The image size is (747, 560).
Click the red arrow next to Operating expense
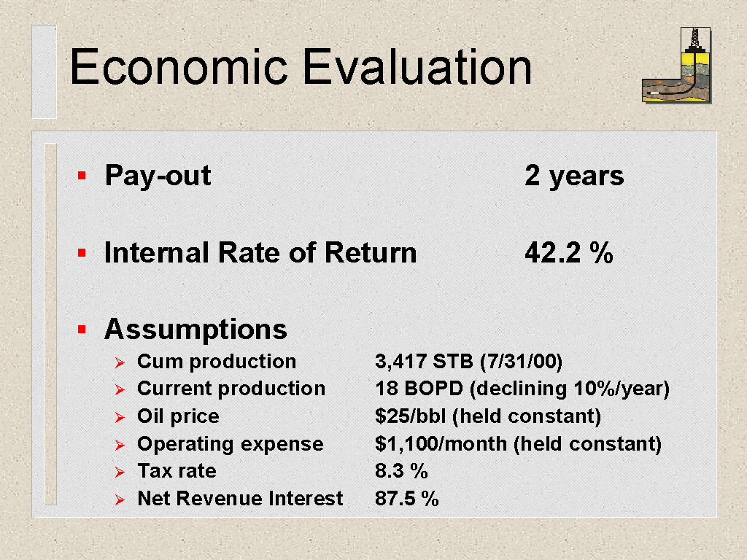pyautogui.click(x=120, y=446)
